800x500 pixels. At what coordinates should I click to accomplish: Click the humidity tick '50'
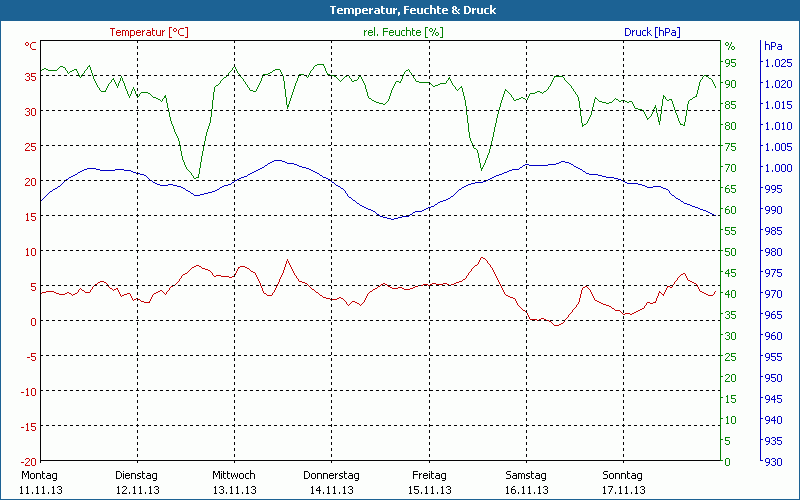(731, 252)
